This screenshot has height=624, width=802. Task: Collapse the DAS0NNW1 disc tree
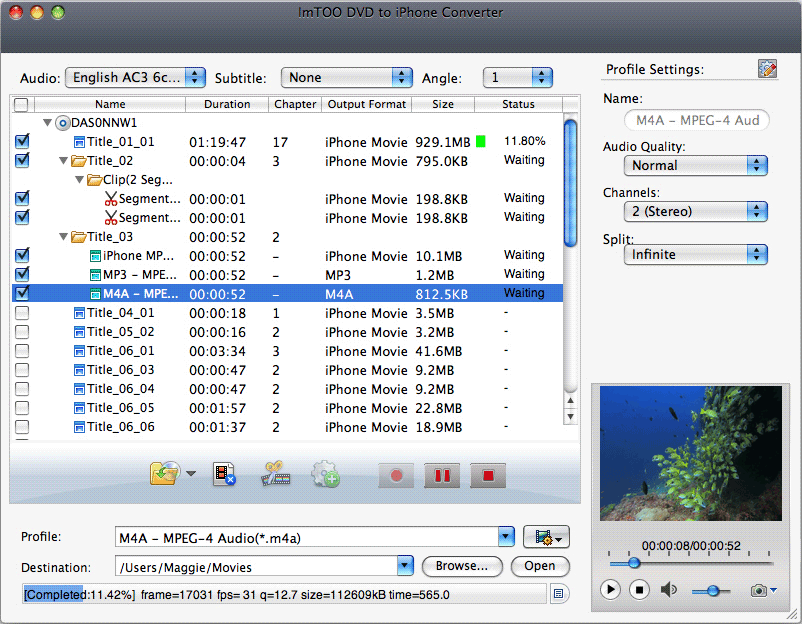(47, 123)
